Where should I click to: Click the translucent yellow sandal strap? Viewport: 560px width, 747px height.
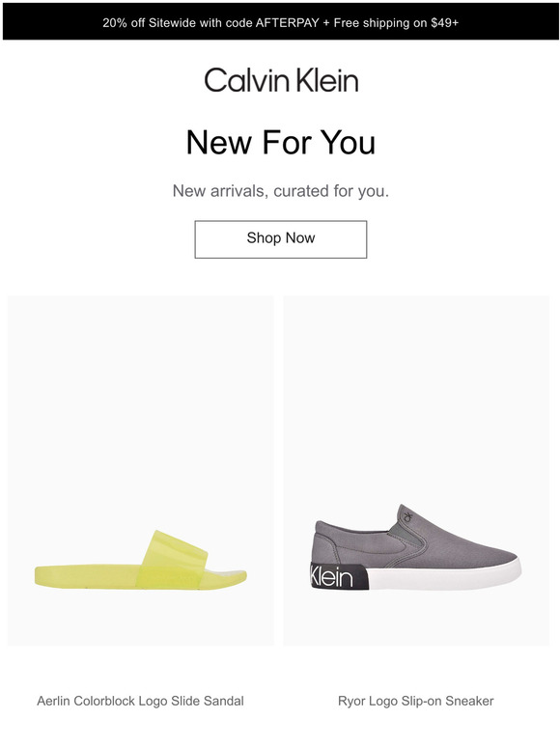tap(173, 559)
